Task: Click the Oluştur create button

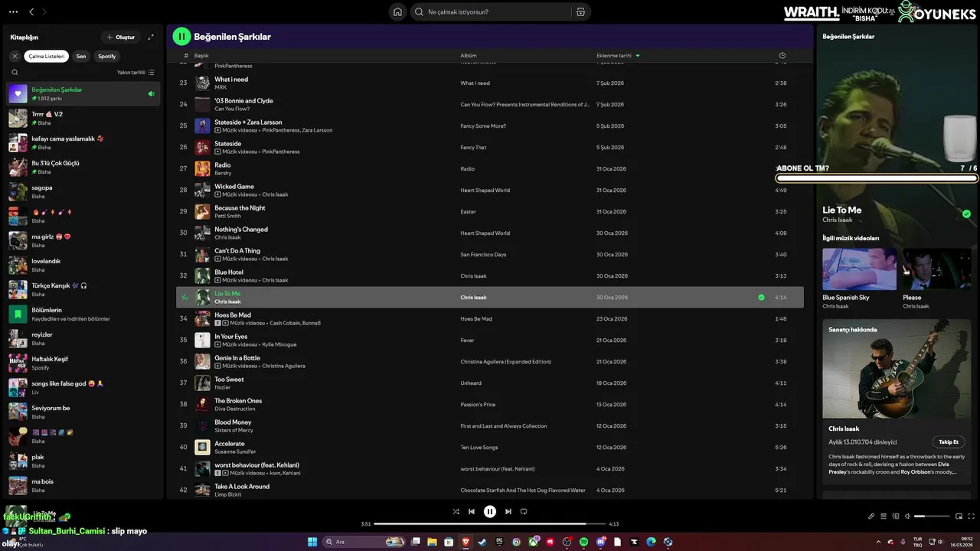Action: click(121, 37)
